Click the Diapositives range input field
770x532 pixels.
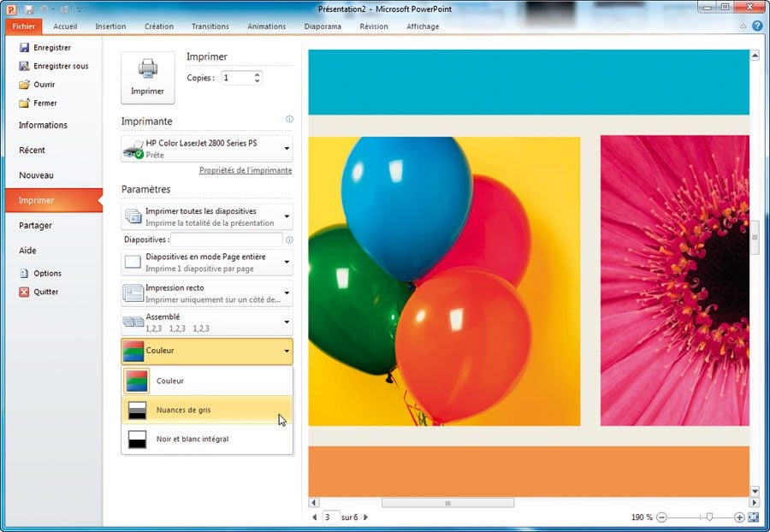click(227, 239)
